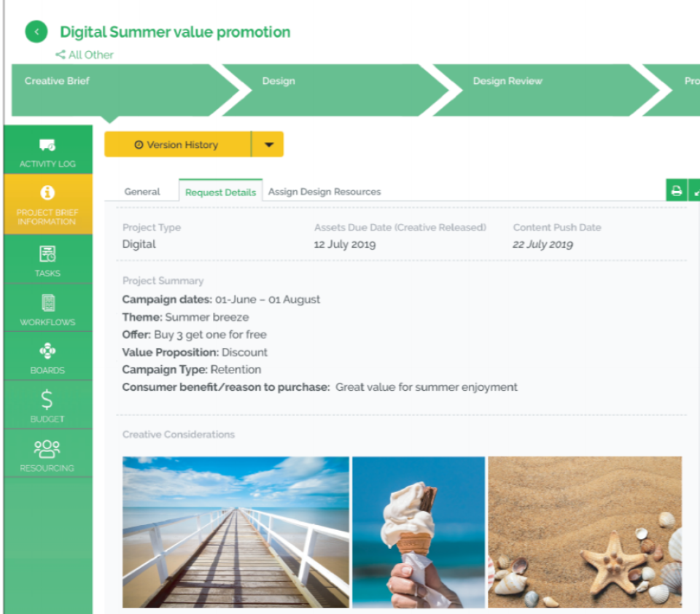Expand the Version History dropdown arrow
The height and width of the screenshot is (614, 700).
click(x=268, y=144)
